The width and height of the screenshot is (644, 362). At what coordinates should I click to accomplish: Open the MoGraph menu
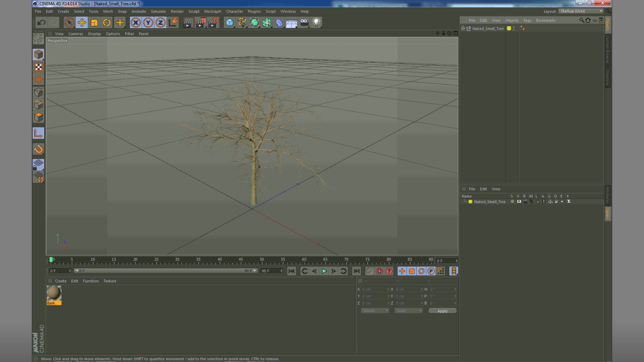[x=213, y=11]
